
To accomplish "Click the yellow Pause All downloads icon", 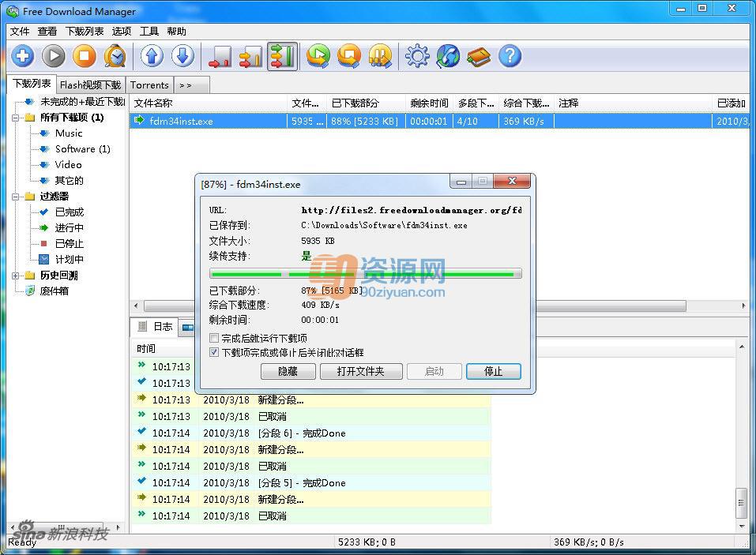I will [x=381, y=56].
